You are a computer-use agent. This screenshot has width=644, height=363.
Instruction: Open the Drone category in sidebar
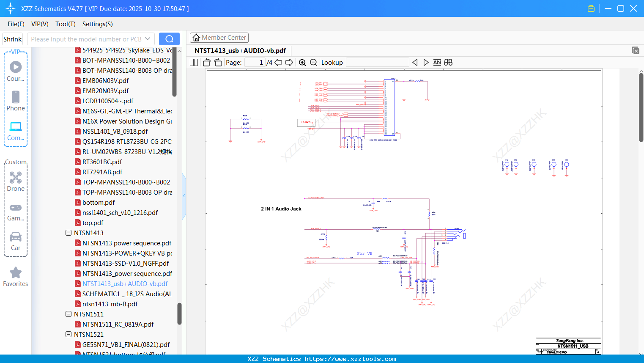coord(16,181)
